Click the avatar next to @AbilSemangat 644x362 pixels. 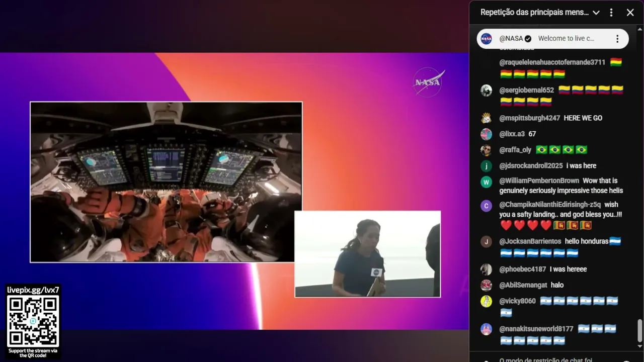tap(486, 285)
